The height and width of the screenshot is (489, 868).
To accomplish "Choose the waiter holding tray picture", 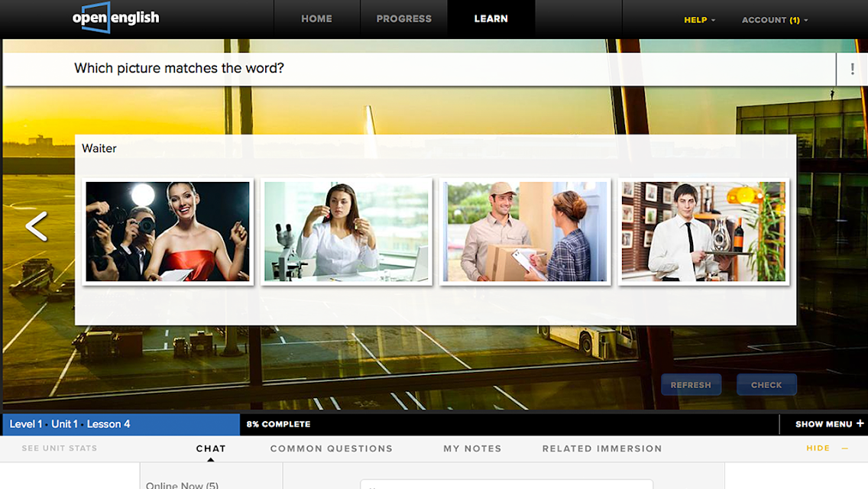I will (x=704, y=232).
